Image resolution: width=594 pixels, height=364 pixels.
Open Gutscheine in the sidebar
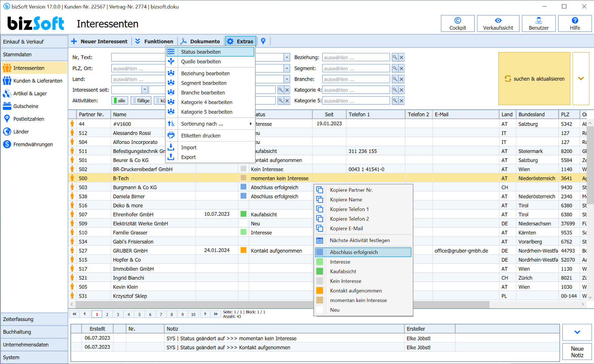[x=34, y=106]
